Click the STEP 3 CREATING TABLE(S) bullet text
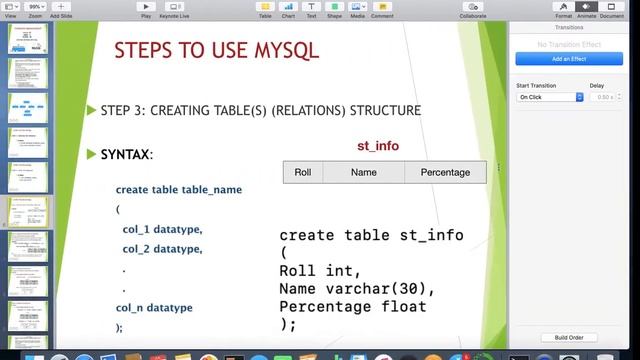 (261, 111)
